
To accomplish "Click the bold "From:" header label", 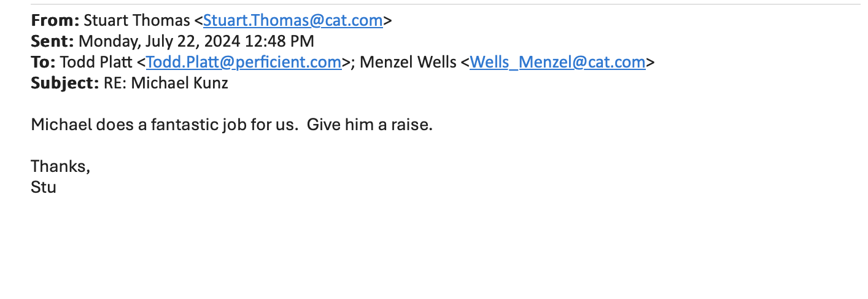I will 55,20.
